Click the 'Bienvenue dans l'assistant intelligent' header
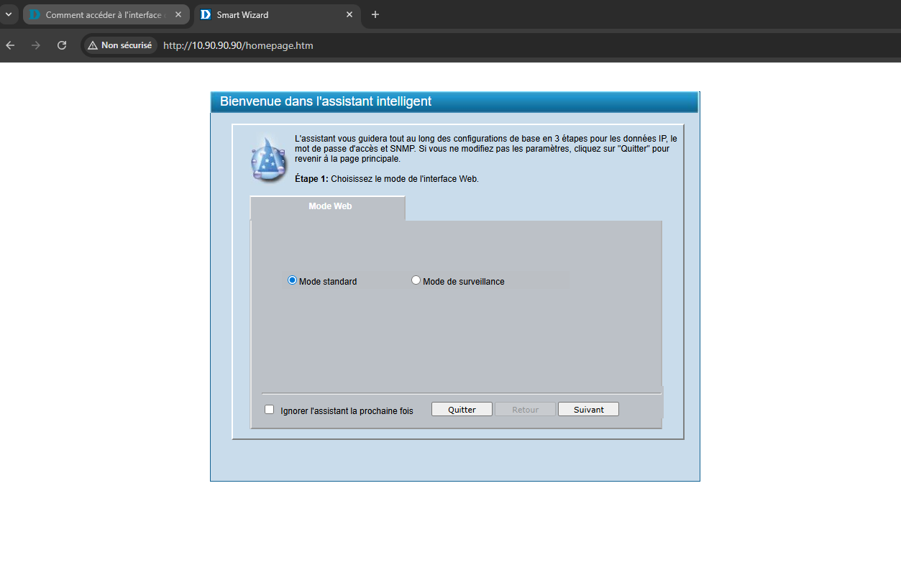The height and width of the screenshot is (588, 901). coord(326,102)
